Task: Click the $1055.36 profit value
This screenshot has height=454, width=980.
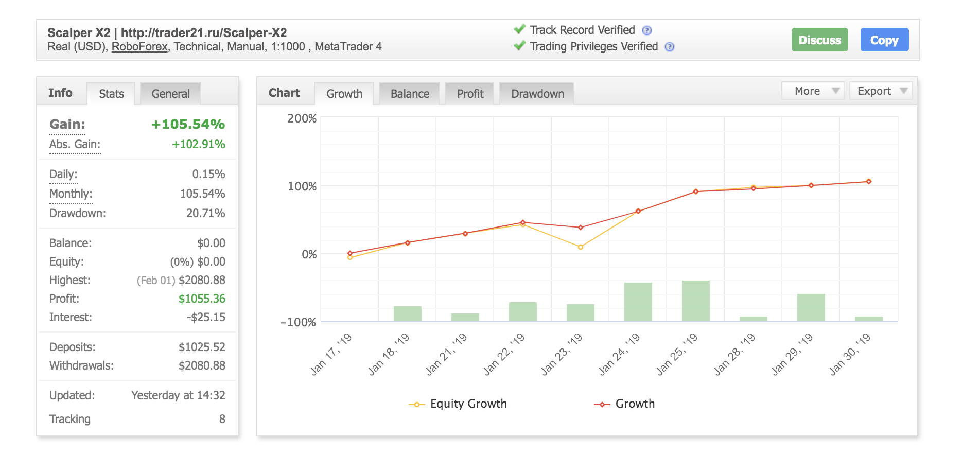Action: 202,299
